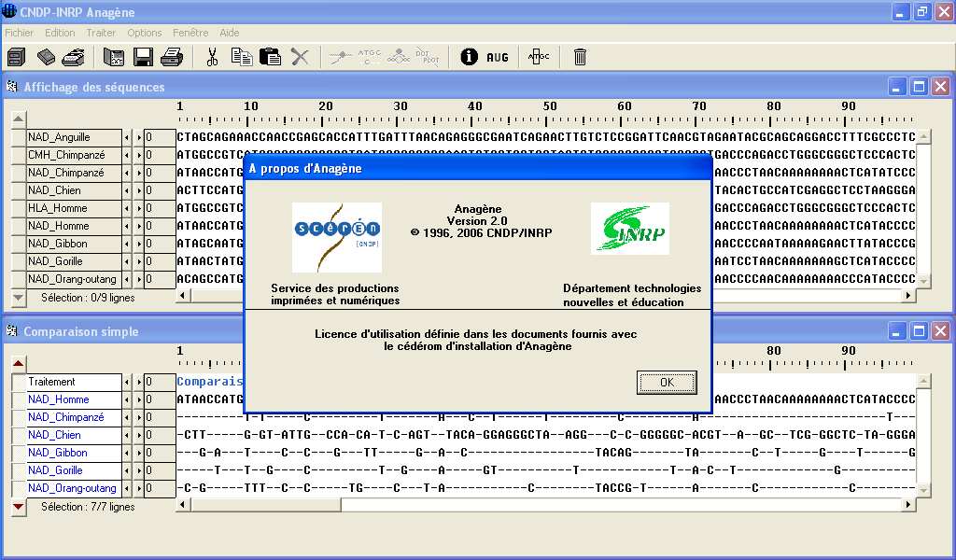Toggle selection box left of NAD_Gorille in Comparaison simple
The image size is (956, 560).
[x=19, y=470]
